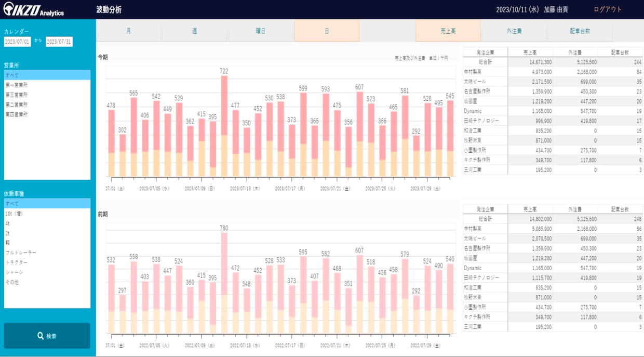Pick トラクター vehicle type

tap(17, 262)
